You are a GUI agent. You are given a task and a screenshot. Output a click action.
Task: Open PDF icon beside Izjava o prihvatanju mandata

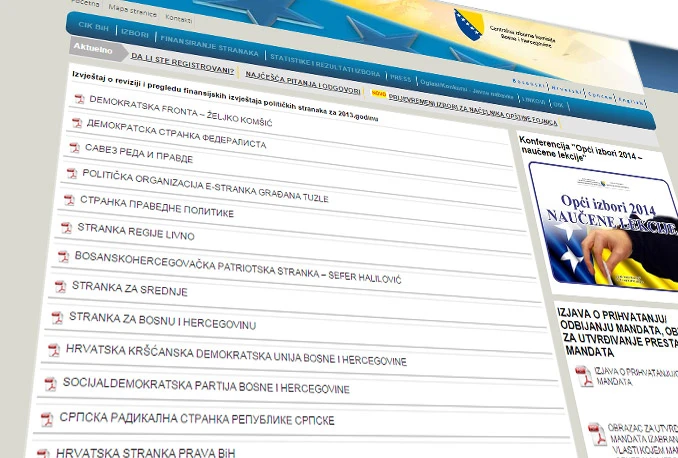584,376
